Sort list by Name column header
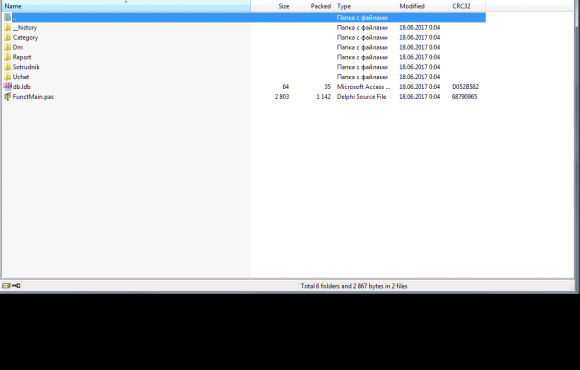This screenshot has height=370, width=580. [x=126, y=6]
